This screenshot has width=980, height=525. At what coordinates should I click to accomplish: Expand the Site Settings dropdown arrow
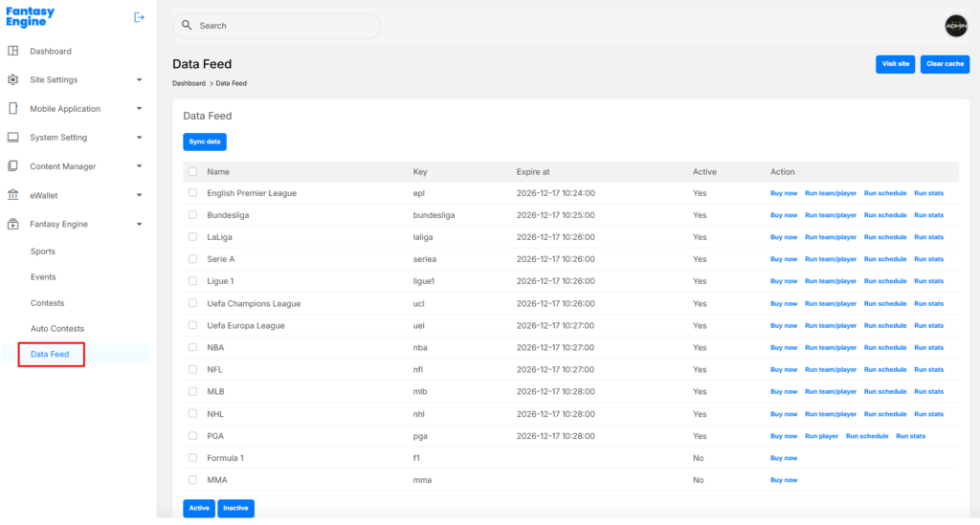point(139,80)
